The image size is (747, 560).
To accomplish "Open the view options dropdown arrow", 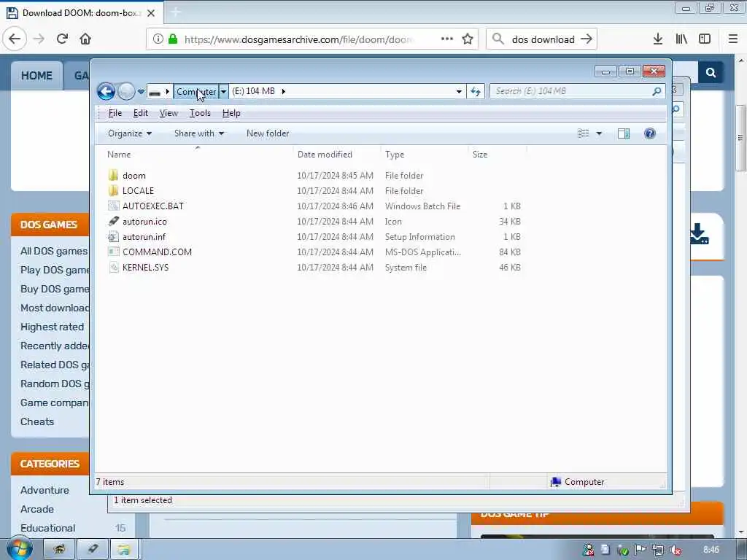I will tap(599, 134).
